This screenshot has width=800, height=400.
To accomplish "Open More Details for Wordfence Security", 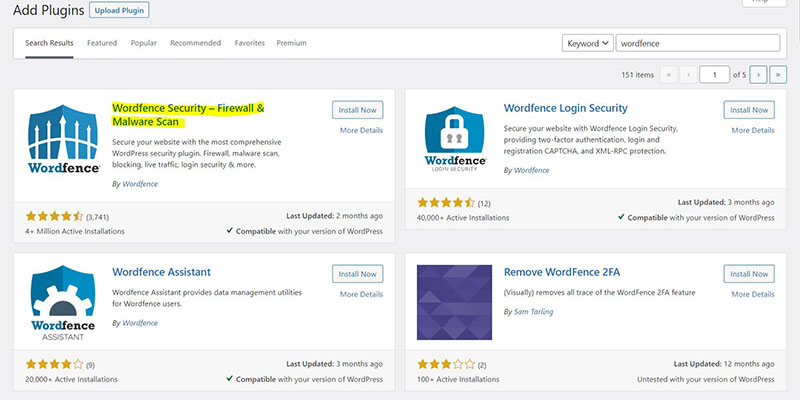I will (361, 130).
